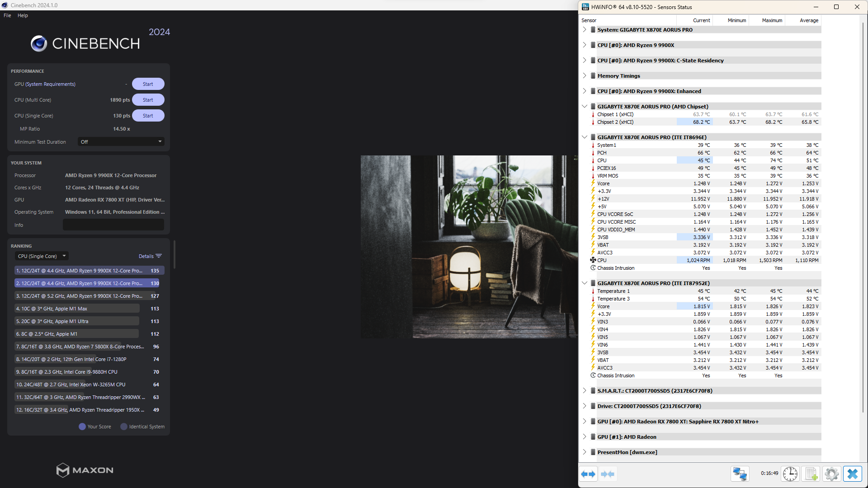Click the rendered room scene preview image
The image size is (868, 488).
point(469,247)
